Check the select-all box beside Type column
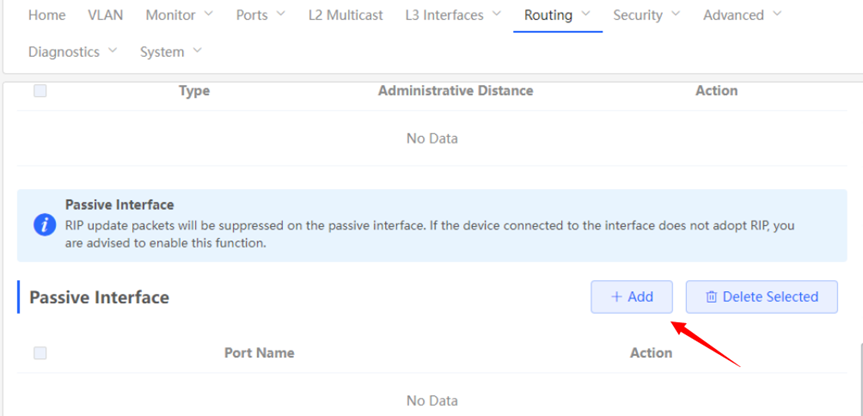Viewport: 863px width, 416px height. click(x=40, y=91)
